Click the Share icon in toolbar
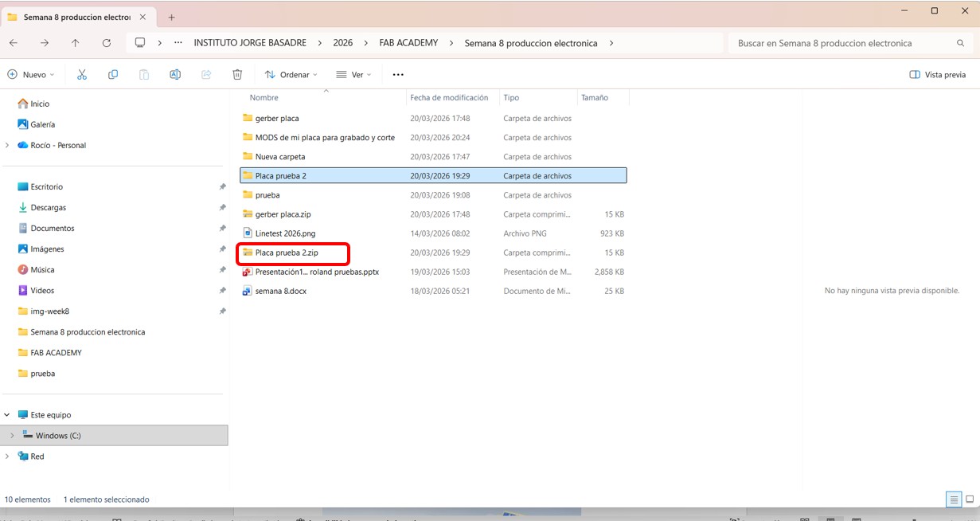The height and width of the screenshot is (521, 980). pos(206,74)
